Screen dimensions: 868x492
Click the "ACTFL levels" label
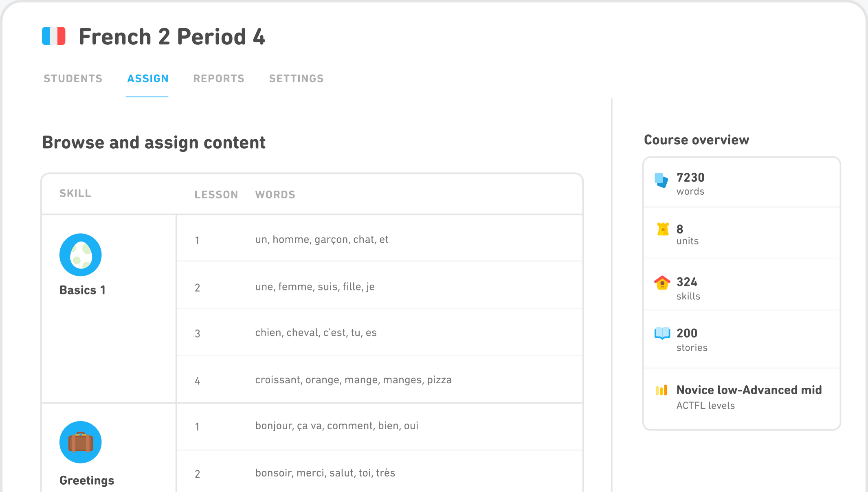(x=705, y=406)
